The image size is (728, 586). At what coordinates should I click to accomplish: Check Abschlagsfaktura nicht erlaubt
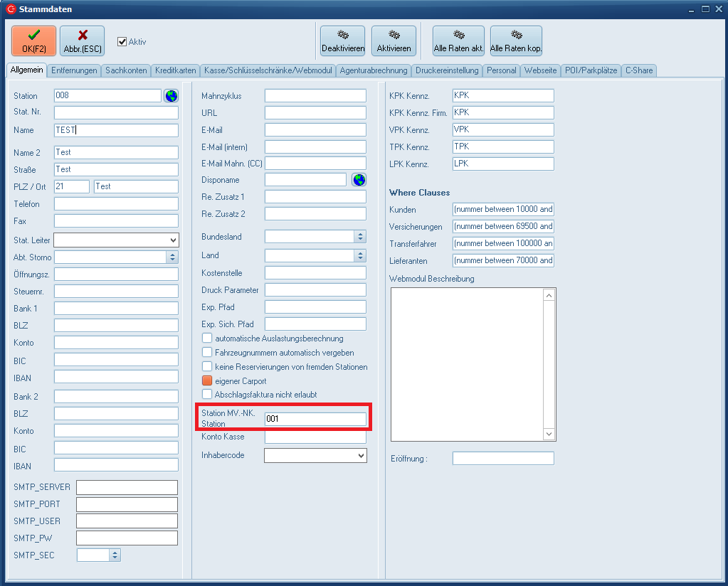207,394
